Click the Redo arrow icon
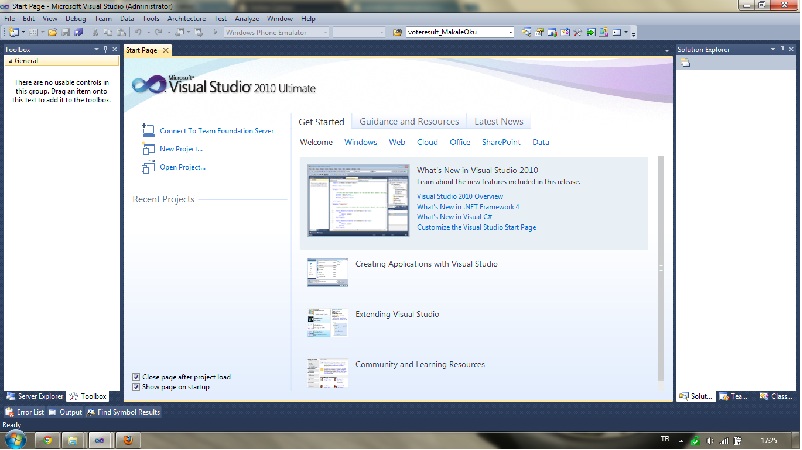Viewport: 802px width, 450px height. click(158, 32)
